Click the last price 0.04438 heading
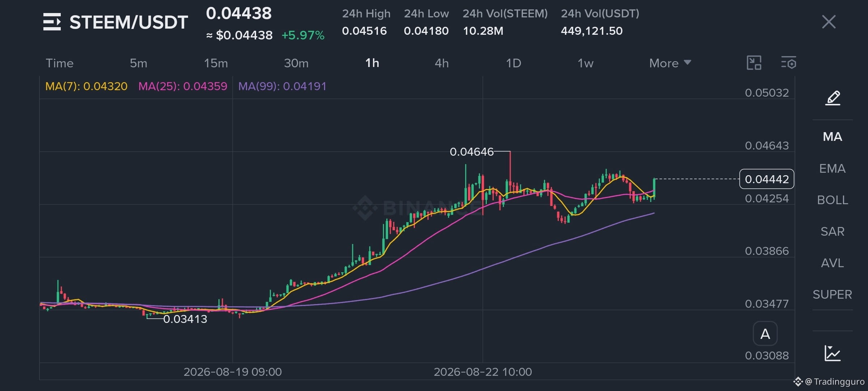868x391 pixels. [x=239, y=13]
